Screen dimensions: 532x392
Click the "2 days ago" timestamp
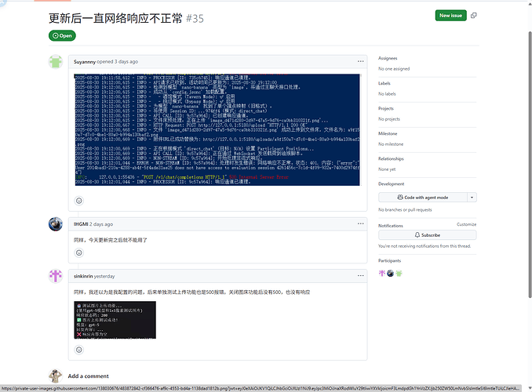tap(101, 224)
